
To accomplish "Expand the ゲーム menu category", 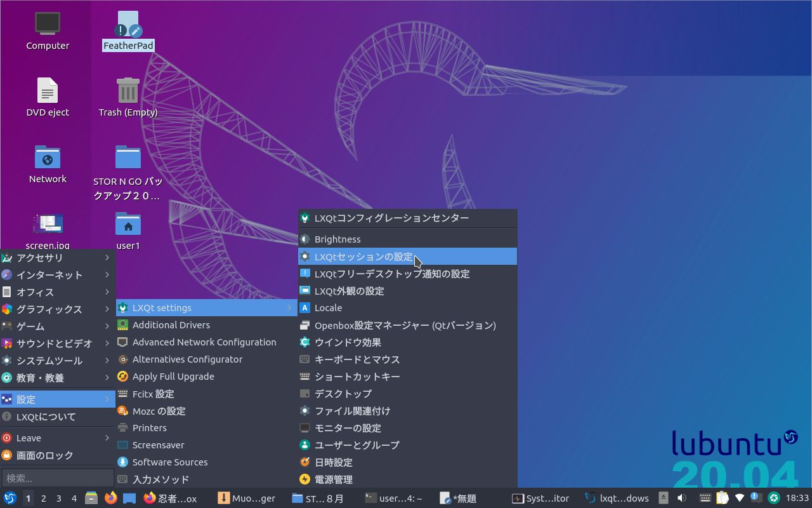I will pos(58,326).
